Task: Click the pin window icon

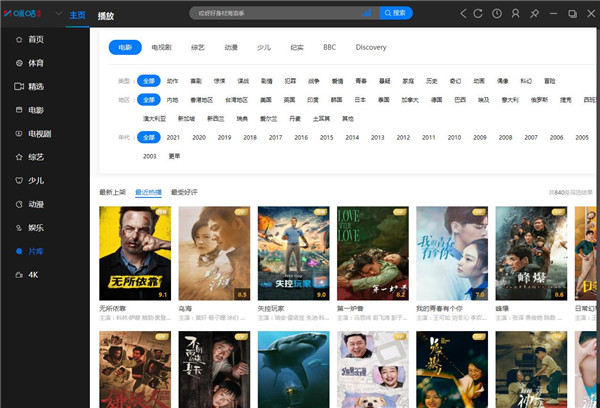Action: click(535, 13)
